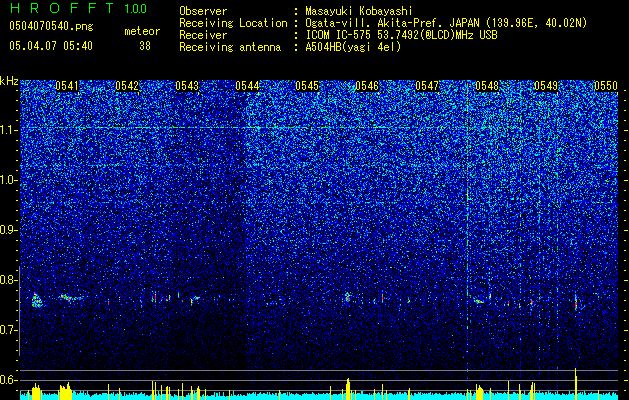Click the 0544 time marker
The width and height of the screenshot is (629, 400).
tap(247, 86)
